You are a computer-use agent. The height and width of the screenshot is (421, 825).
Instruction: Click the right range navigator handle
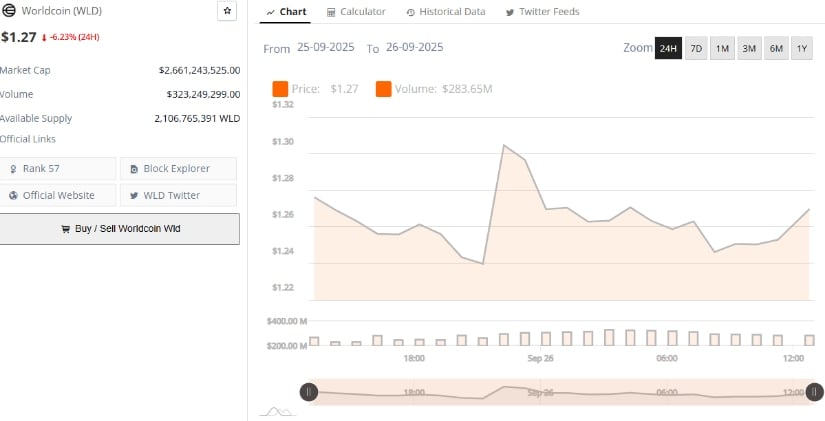pos(814,392)
